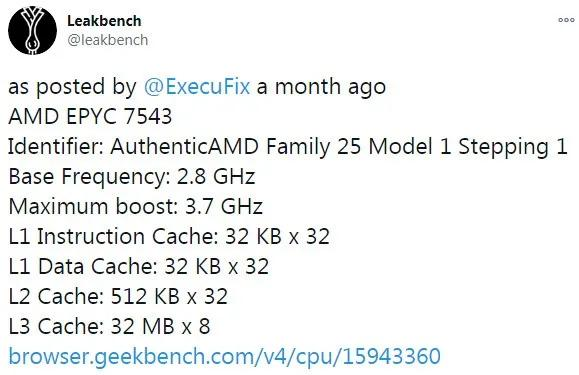Screen dimensions: 579x375
Task: Open the Leakbench profile avatar
Action: (32, 30)
